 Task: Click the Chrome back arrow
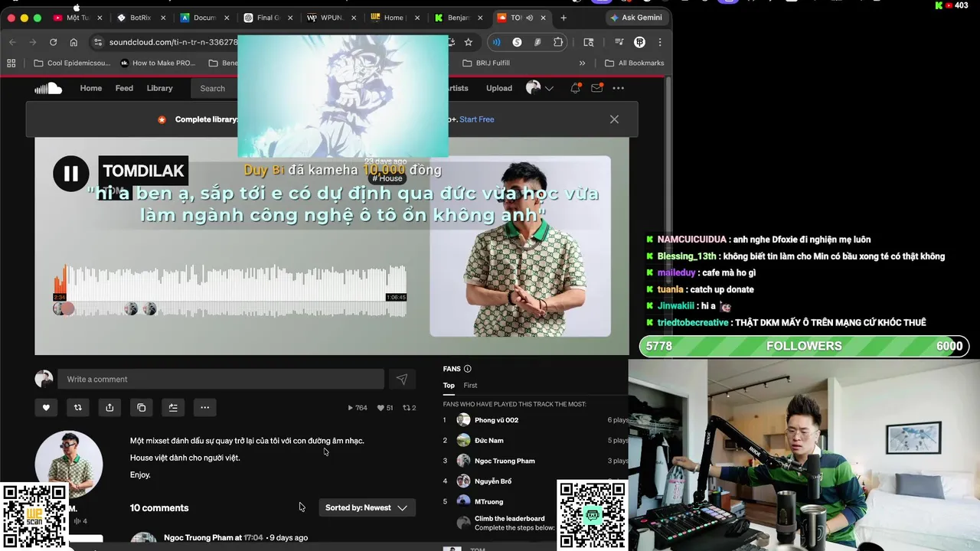pyautogui.click(x=12, y=42)
